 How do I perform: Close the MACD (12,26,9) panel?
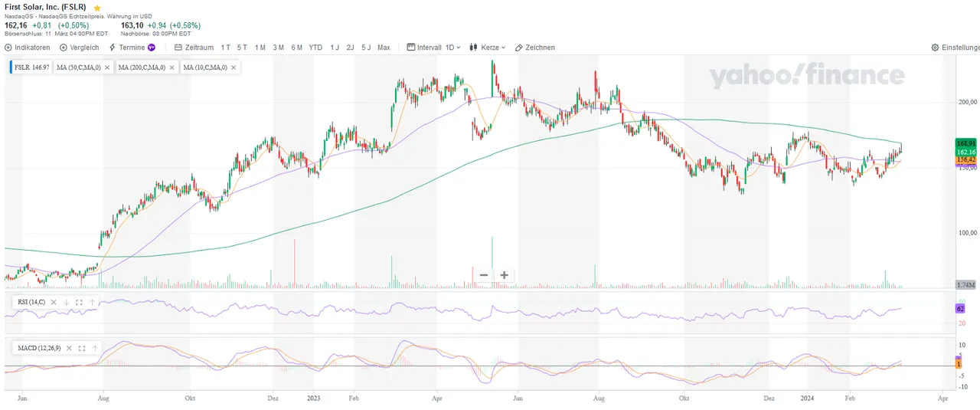(68, 348)
